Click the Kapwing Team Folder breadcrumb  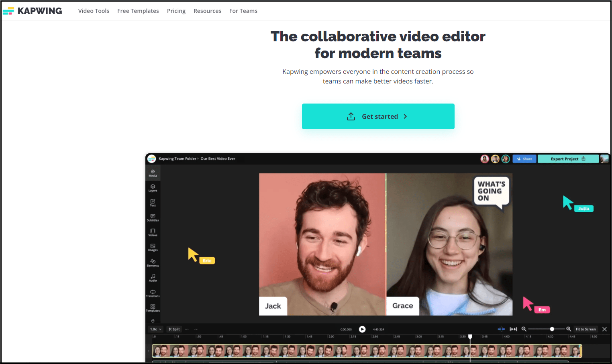click(x=177, y=159)
